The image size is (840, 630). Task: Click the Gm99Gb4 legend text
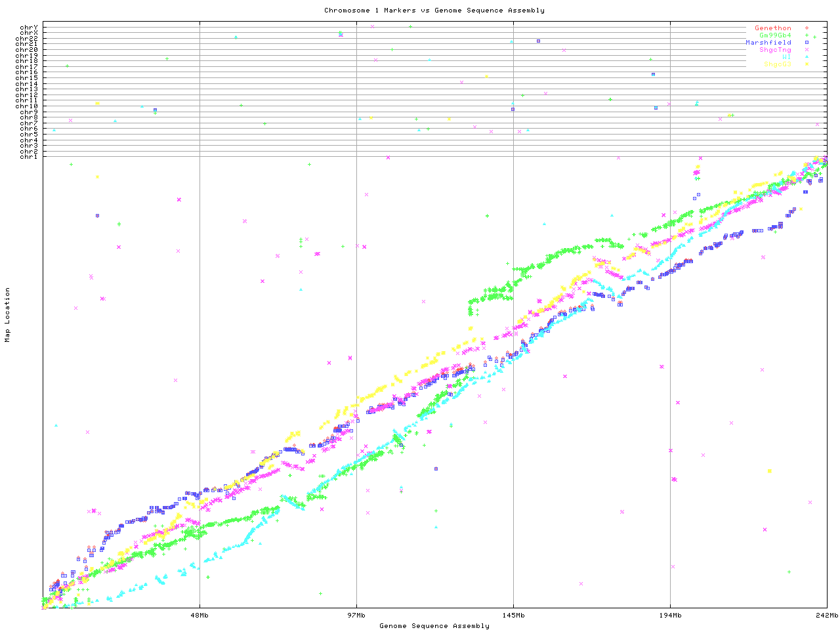click(x=775, y=35)
